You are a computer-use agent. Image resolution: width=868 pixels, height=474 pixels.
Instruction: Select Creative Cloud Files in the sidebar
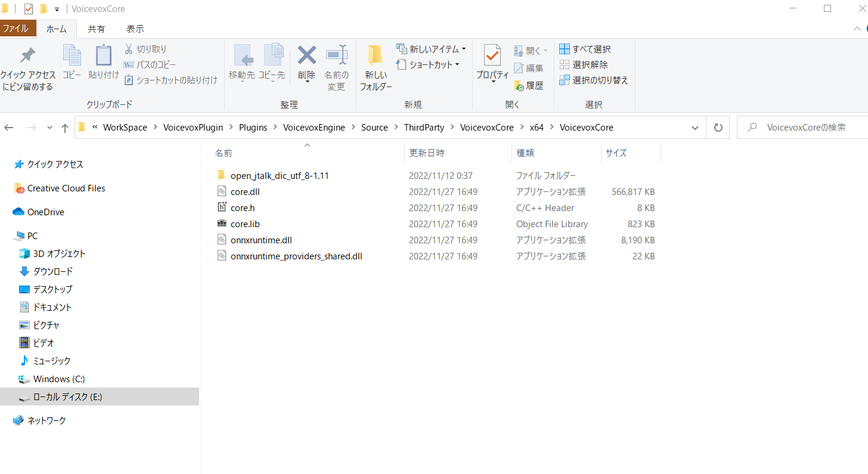[60, 188]
